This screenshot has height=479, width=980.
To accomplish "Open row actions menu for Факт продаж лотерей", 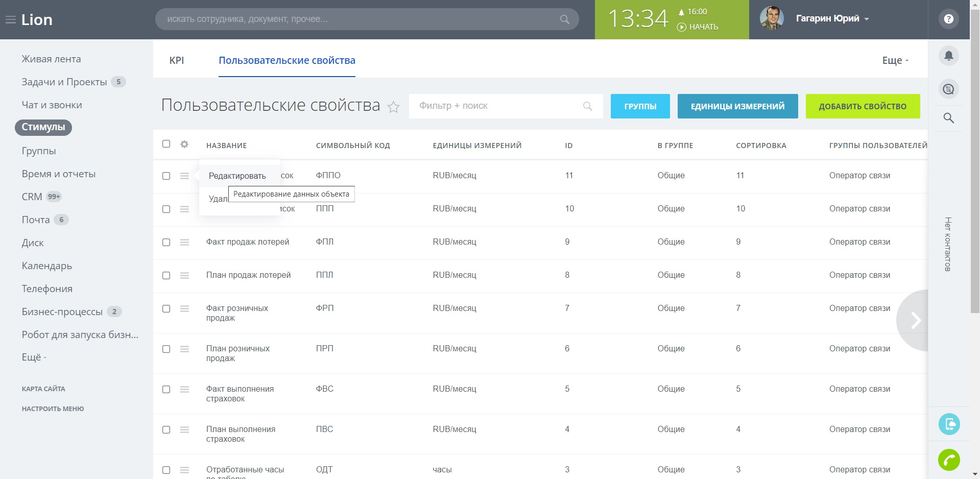I will tap(184, 242).
